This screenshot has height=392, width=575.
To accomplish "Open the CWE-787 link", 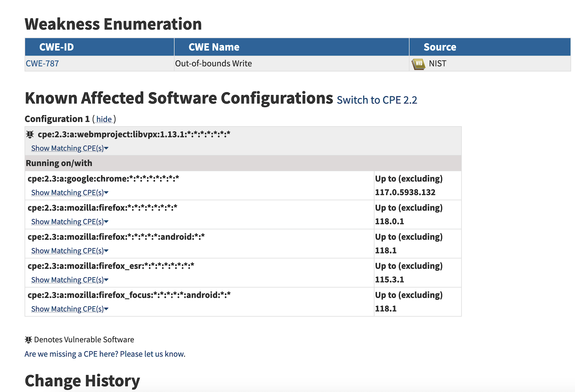I will (42, 64).
